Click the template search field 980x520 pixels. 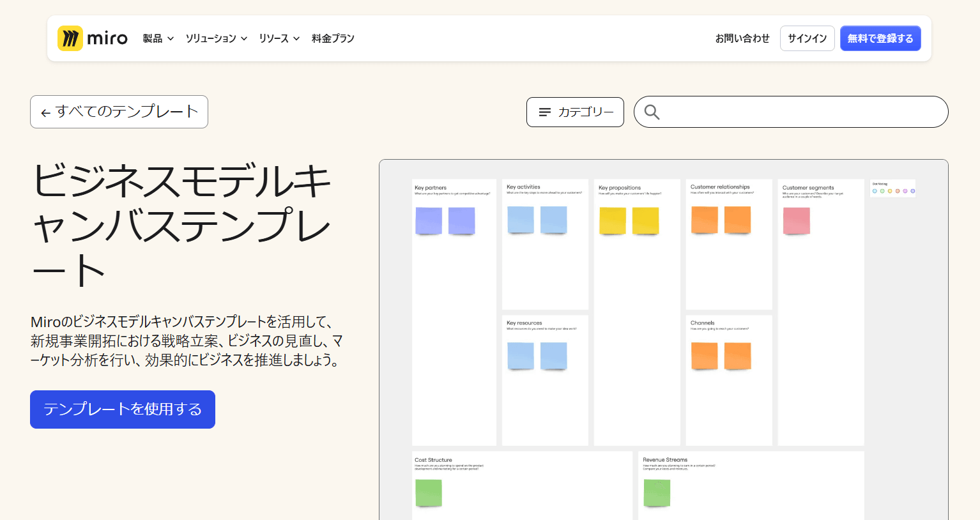(x=791, y=112)
